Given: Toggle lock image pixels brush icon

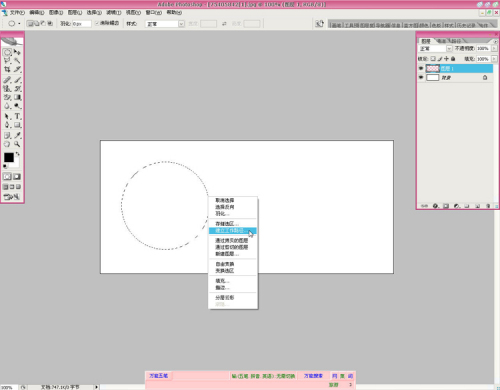Looking at the screenshot, I should (440, 59).
